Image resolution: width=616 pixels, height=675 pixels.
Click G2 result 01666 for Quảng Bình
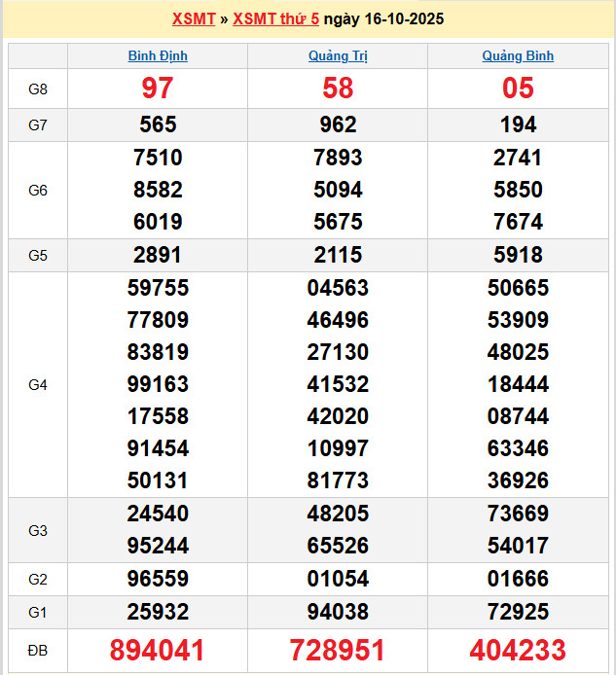[518, 579]
